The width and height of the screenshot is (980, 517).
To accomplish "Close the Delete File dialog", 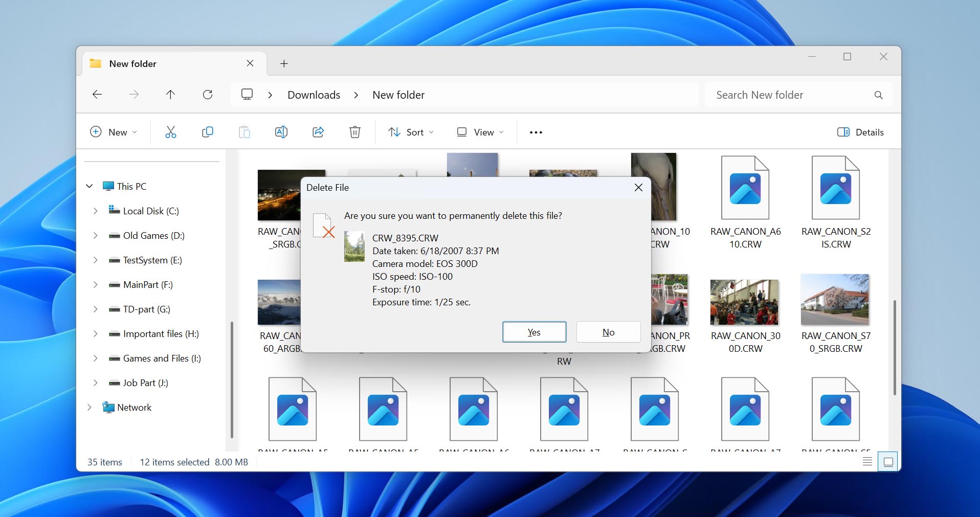I will click(638, 188).
